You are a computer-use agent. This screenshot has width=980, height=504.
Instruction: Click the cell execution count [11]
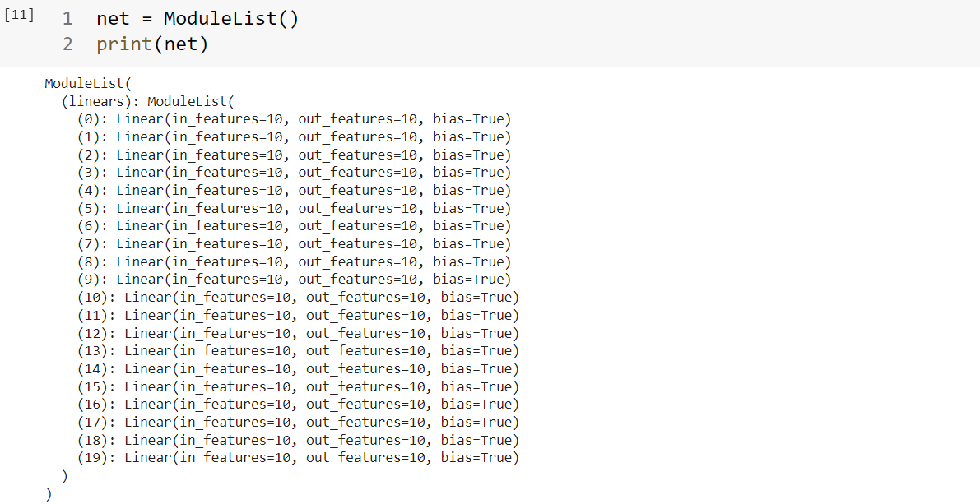(x=19, y=15)
